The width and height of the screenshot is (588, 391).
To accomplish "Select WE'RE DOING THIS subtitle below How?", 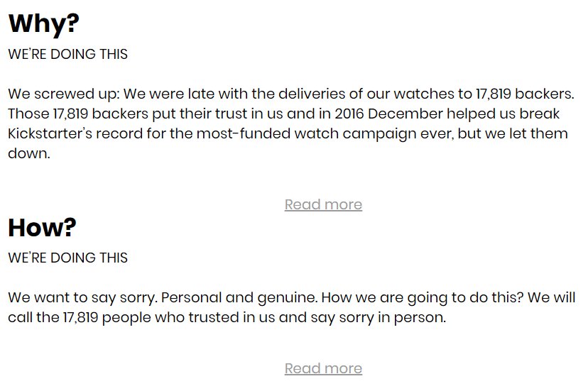I will (68, 258).
